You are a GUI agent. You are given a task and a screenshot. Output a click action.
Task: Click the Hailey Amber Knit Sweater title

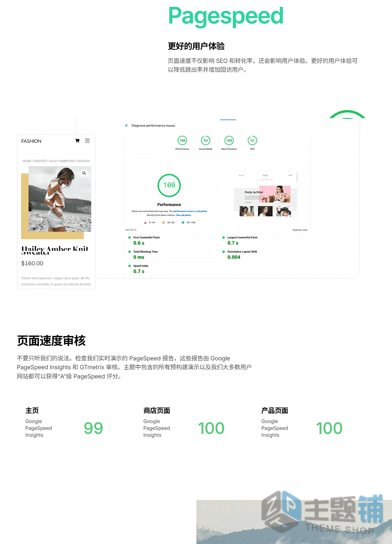coord(55,250)
